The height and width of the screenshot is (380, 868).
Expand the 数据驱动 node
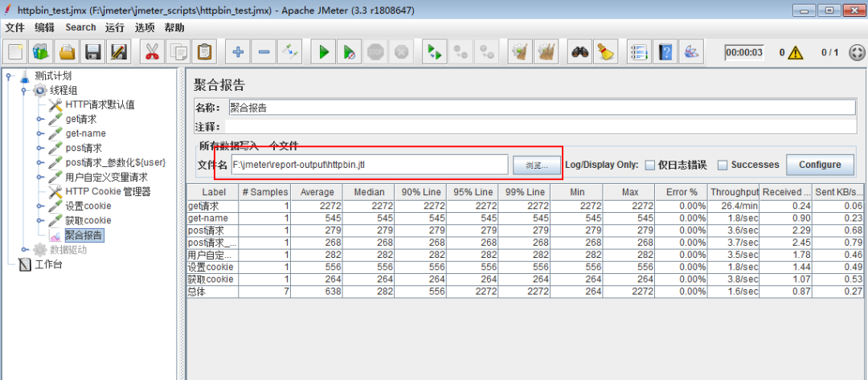tap(24, 250)
